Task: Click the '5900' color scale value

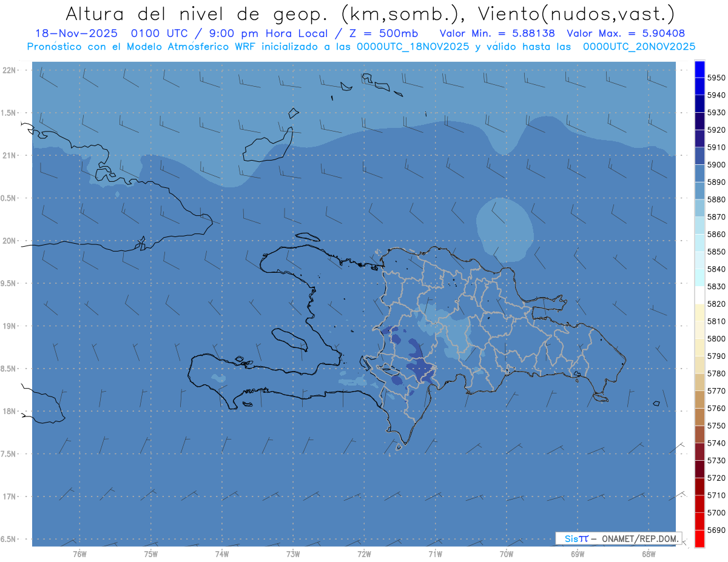Action: pos(716,164)
